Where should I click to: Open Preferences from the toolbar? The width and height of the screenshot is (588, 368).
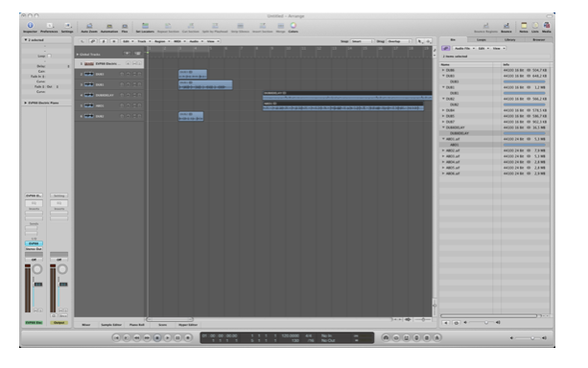(49, 27)
